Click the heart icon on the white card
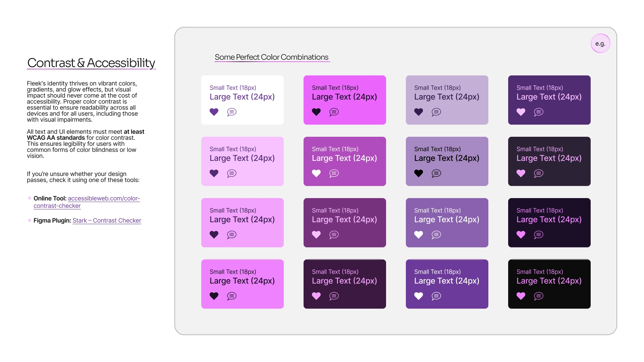The width and height of the screenshot is (644, 362). click(x=214, y=112)
